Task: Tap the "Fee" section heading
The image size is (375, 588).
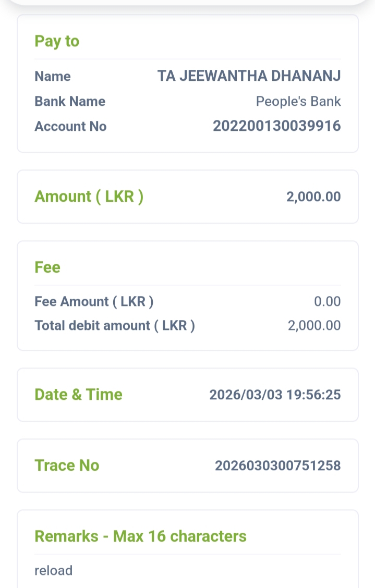Action: pyautogui.click(x=47, y=267)
